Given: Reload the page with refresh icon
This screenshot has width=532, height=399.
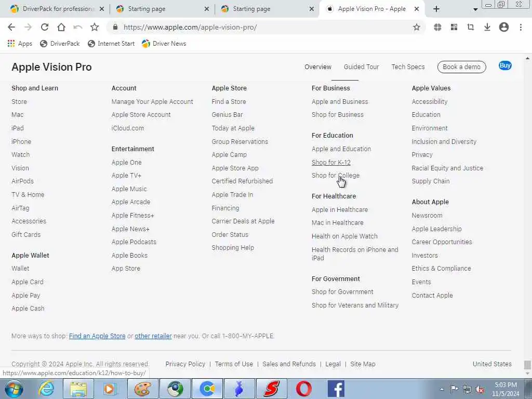Looking at the screenshot, I should [45, 27].
